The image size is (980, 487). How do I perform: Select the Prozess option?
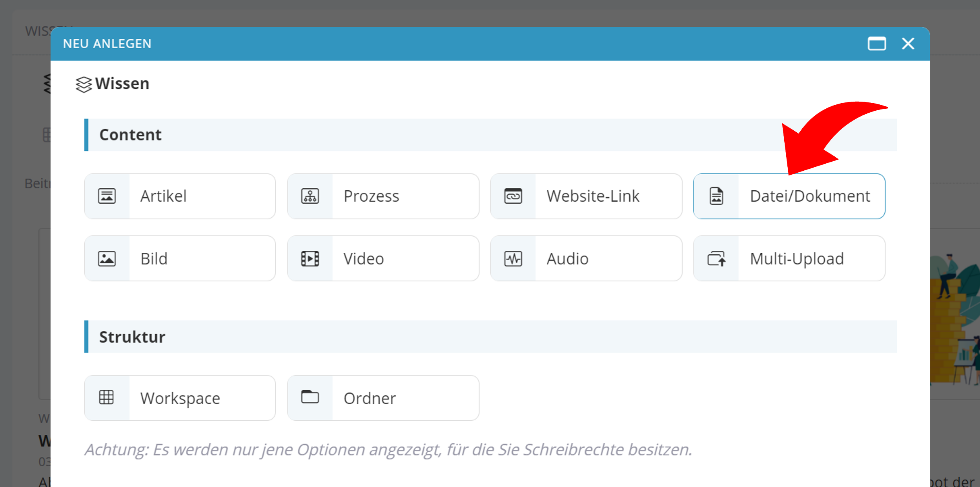click(383, 196)
